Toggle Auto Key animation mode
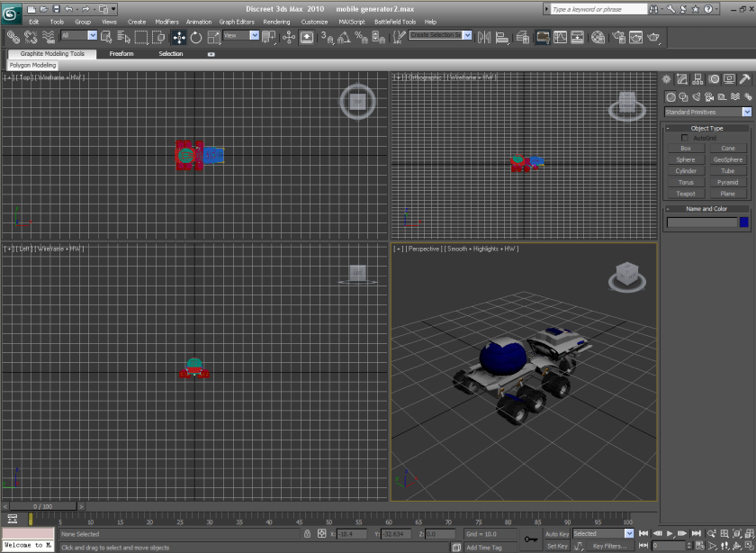The height and width of the screenshot is (553, 756). coord(556,534)
